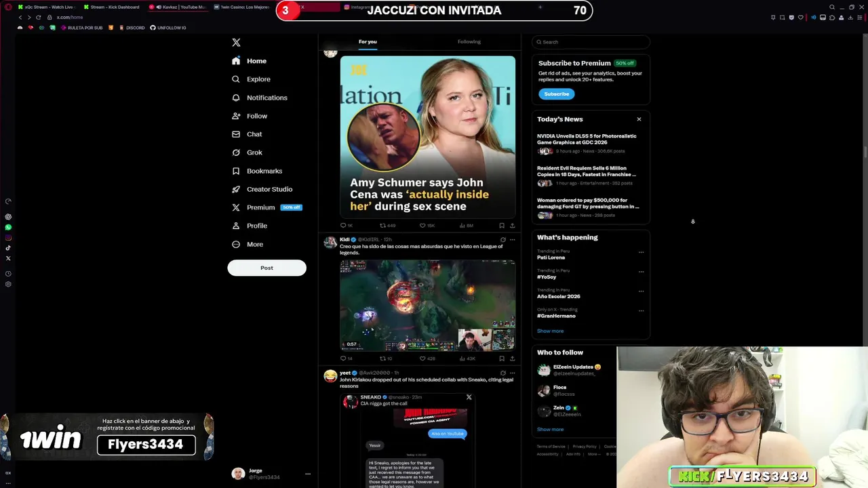Click Subscribe to Premium button

(556, 94)
